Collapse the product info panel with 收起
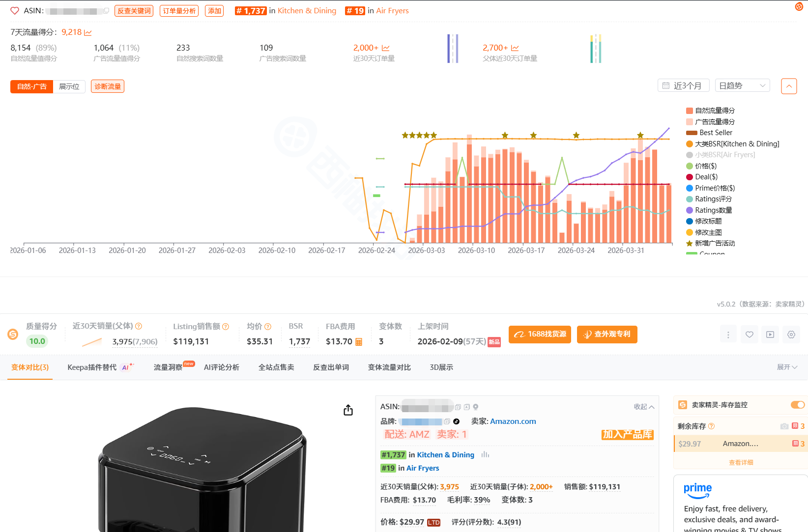 644,407
